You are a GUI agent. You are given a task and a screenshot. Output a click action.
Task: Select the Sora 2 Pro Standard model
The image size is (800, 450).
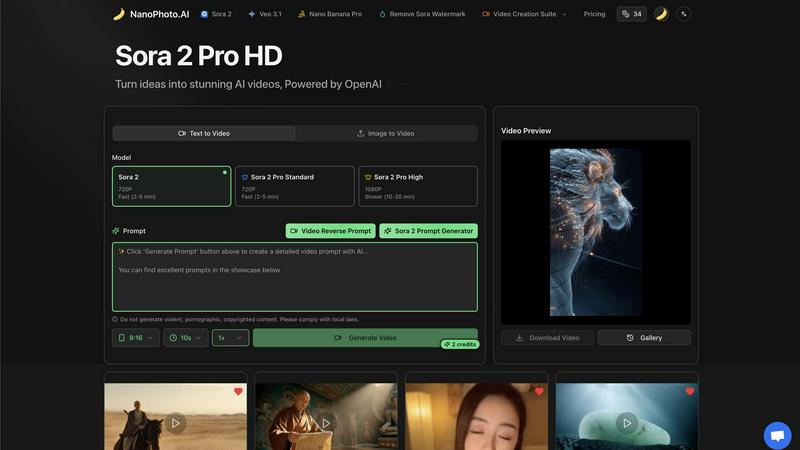point(294,186)
